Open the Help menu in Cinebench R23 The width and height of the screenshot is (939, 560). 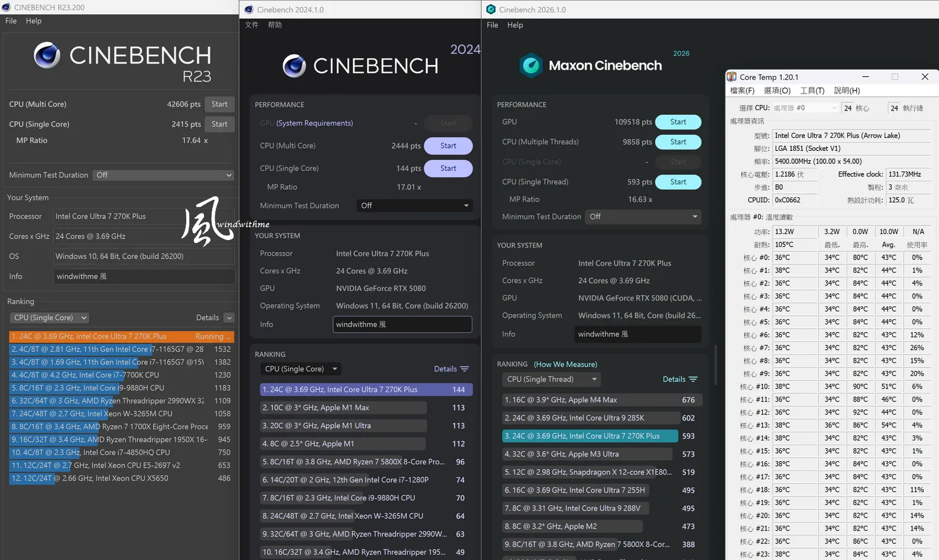[x=34, y=21]
